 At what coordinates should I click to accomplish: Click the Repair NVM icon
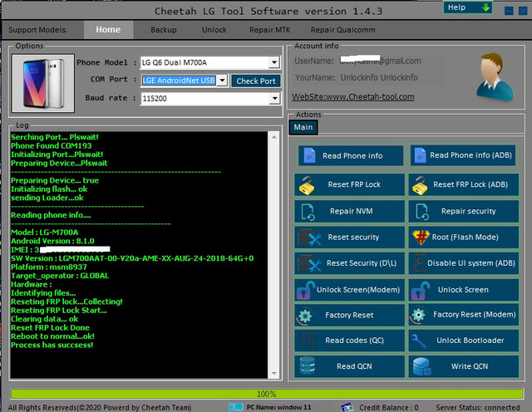(308, 211)
